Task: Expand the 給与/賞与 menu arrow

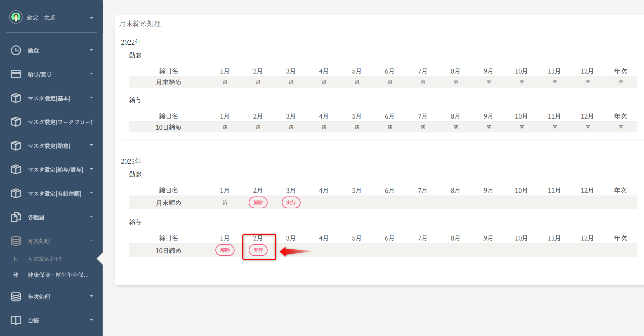Action: (91, 74)
